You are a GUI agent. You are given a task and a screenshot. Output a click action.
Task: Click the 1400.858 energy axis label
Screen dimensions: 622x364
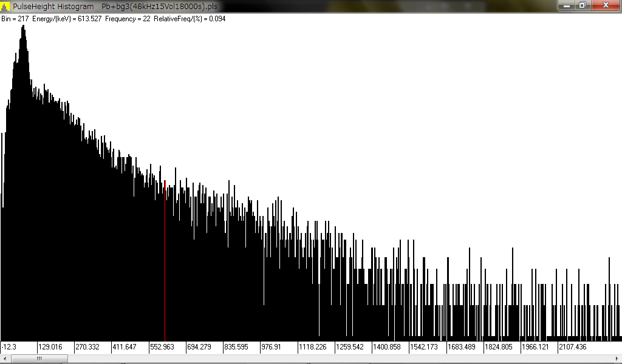pyautogui.click(x=387, y=347)
